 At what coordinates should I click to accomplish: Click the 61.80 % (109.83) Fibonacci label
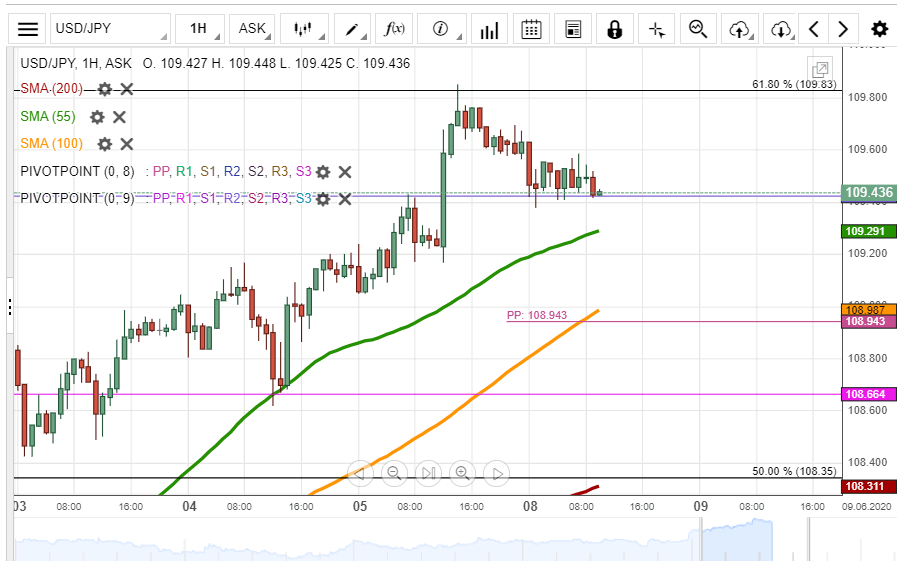coord(794,84)
